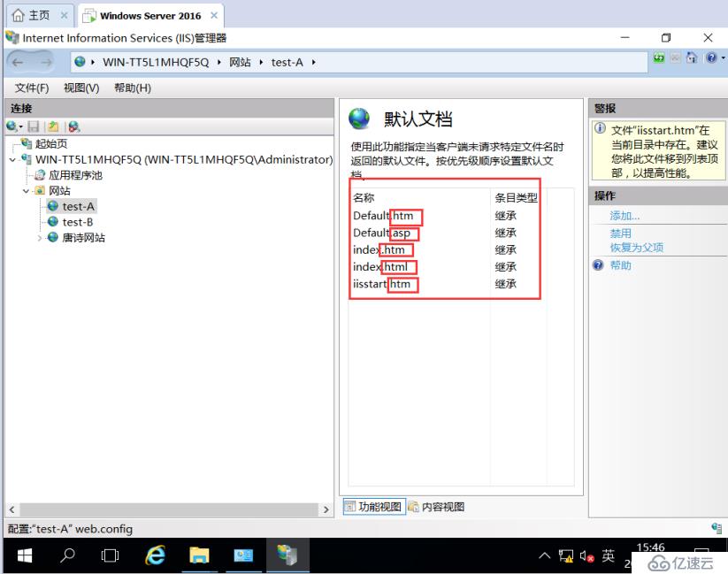This screenshot has height=574, width=728.
Task: Click the Up folder icon in Connections toolbar
Action: [53, 126]
